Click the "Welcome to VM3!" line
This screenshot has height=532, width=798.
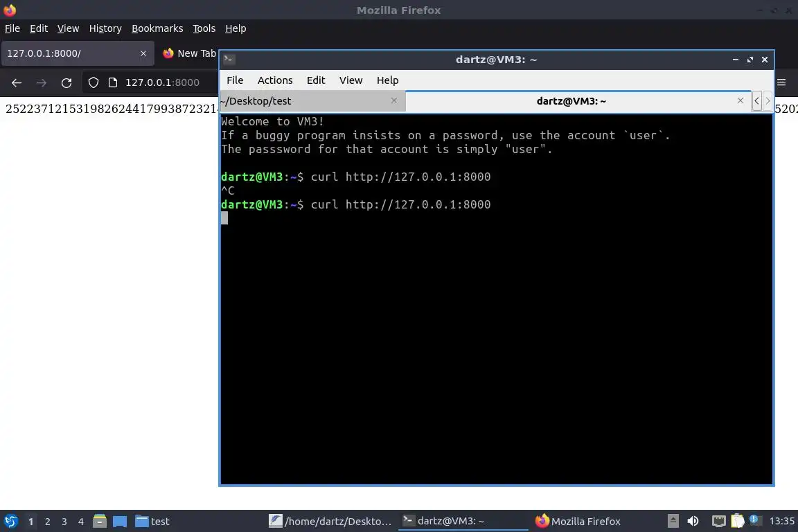[x=272, y=121]
